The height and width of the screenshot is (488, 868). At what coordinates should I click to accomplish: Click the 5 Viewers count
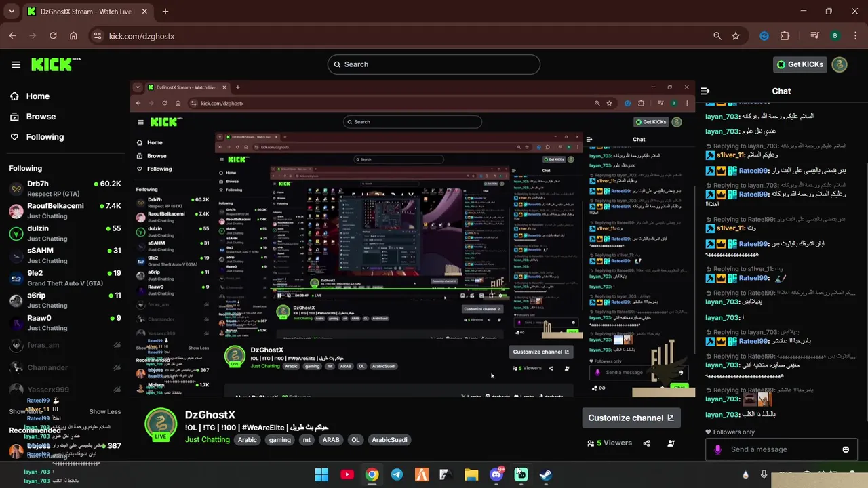click(610, 443)
